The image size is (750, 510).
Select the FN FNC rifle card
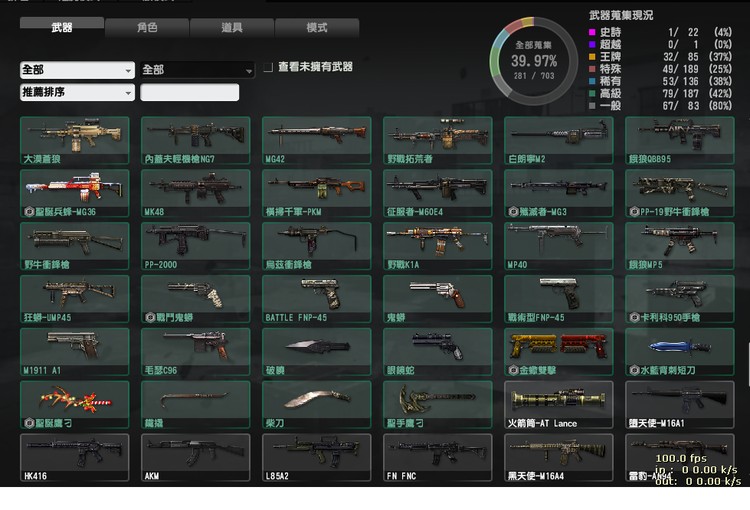[x=438, y=457]
